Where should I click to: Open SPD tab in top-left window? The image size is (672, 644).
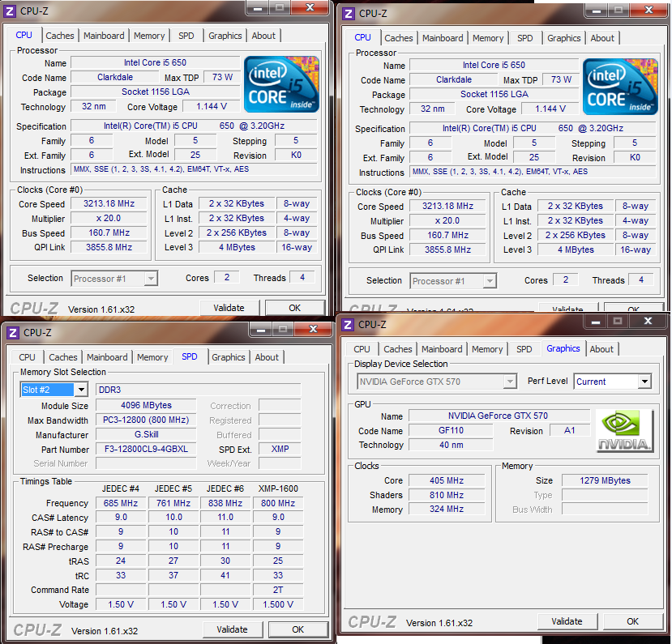point(186,36)
